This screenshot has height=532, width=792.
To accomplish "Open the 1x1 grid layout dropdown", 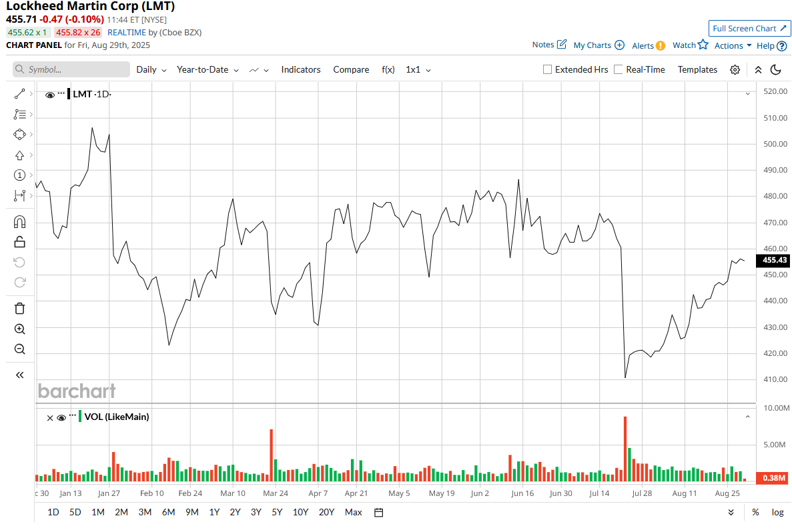I will point(418,69).
